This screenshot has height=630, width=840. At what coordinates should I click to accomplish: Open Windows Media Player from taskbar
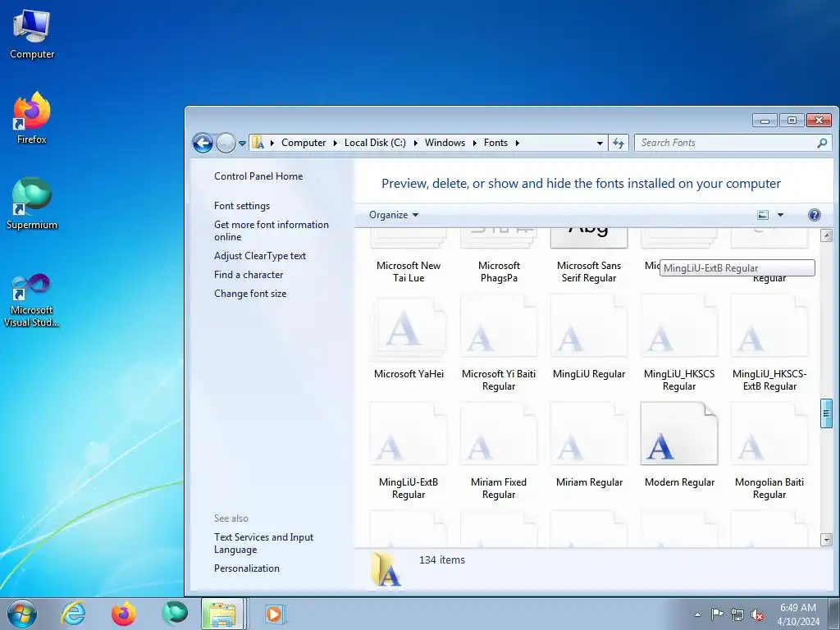[x=274, y=614]
